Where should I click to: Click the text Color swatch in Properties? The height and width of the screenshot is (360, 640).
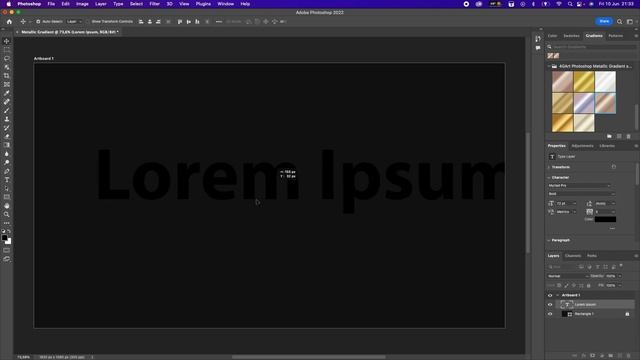tap(605, 220)
